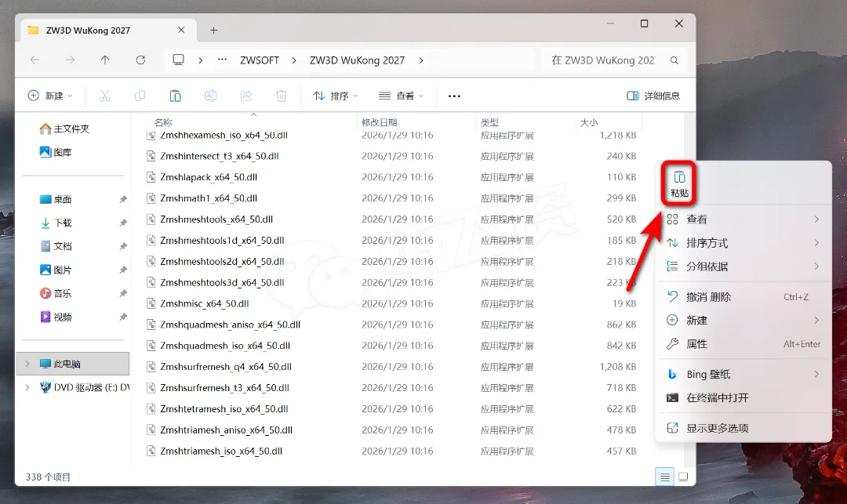Refresh the current folder

(x=140, y=60)
